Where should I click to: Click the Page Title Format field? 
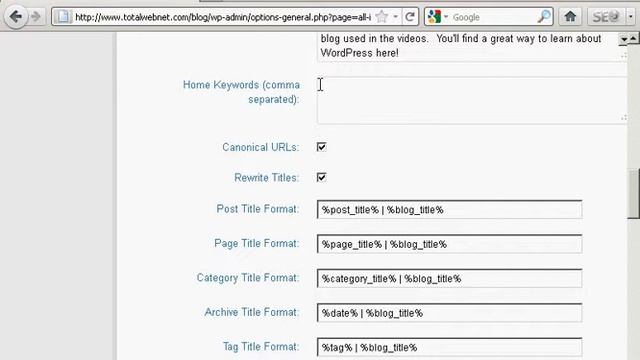[x=449, y=244]
